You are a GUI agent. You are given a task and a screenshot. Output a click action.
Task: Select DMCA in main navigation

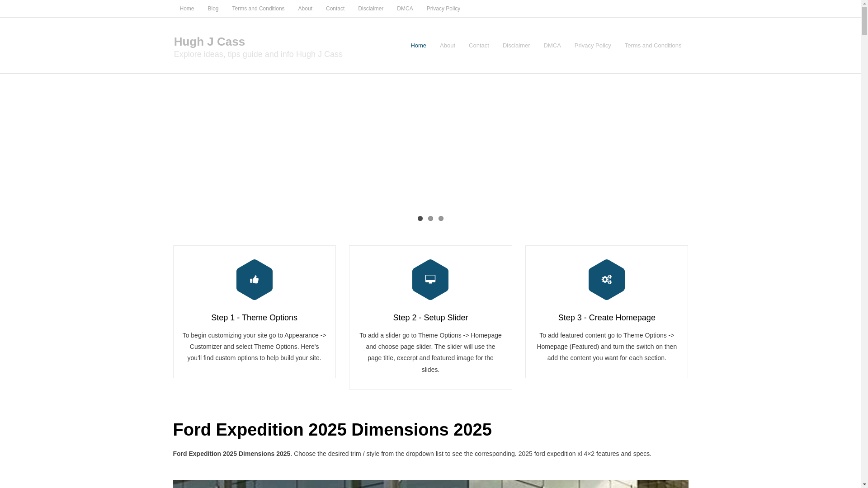coord(552,46)
